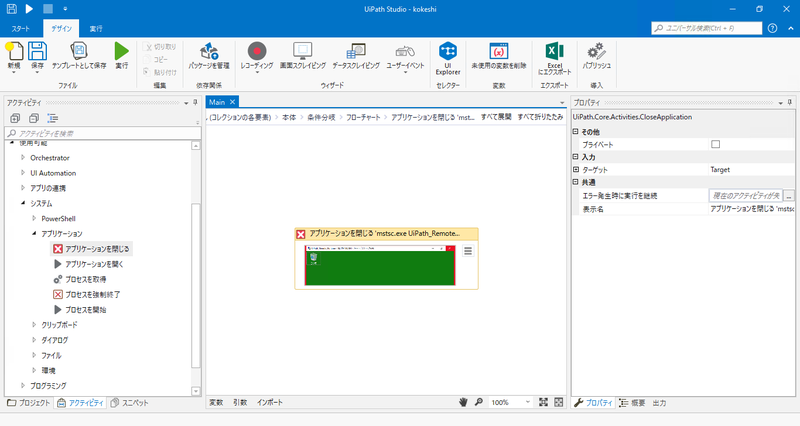Click collapse all icon in Activities panel
This screenshot has height=426, width=800.
tap(34, 118)
